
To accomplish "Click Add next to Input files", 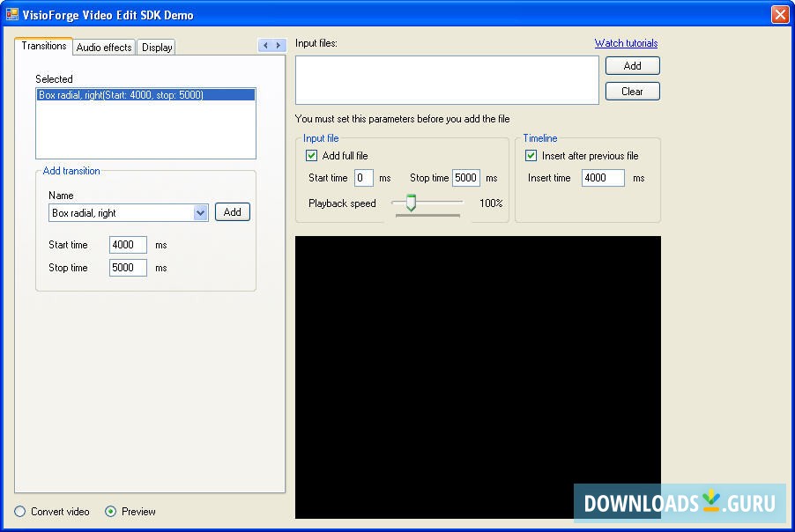I will click(x=631, y=65).
